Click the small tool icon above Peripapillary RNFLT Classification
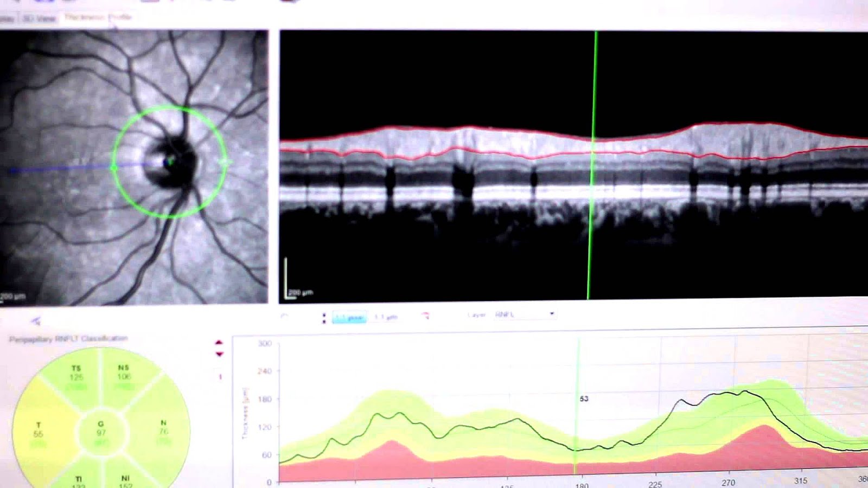The width and height of the screenshot is (868, 488). (36, 321)
